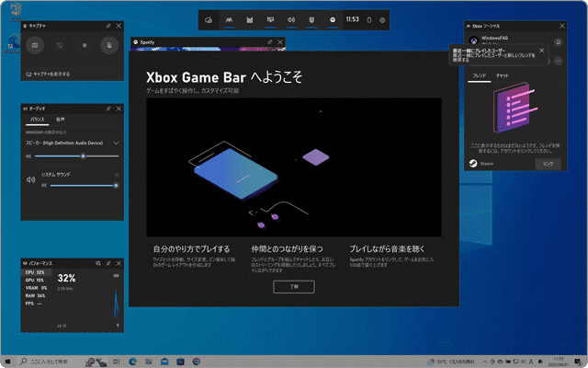Pin the Capture widget
Viewport: 588px width, 368px height.
tap(108, 26)
